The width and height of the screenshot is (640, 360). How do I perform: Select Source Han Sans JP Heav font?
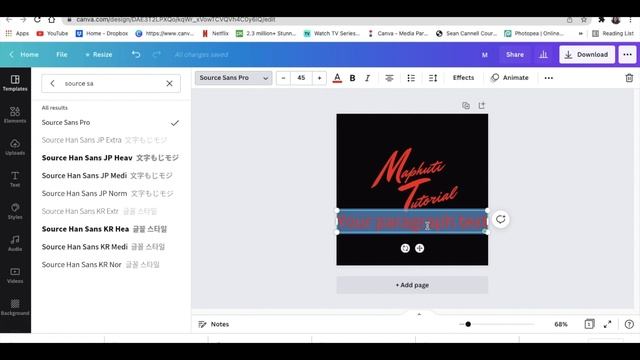[x=111, y=158]
